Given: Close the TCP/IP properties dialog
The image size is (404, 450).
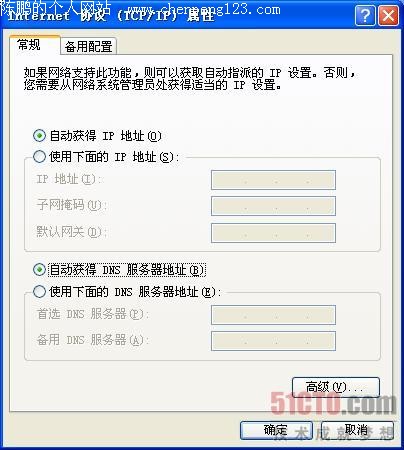Looking at the screenshot, I should pos(388,15).
